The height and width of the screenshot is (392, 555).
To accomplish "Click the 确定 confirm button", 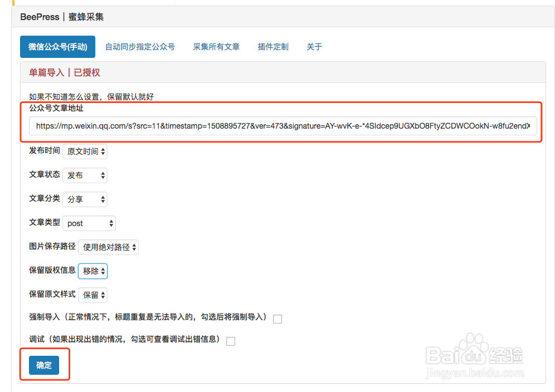I will point(44,365).
